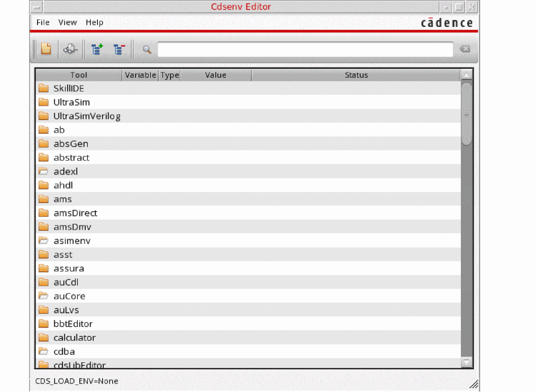This screenshot has width=536, height=392.
Task: Select the assura tool name
Action: [69, 268]
